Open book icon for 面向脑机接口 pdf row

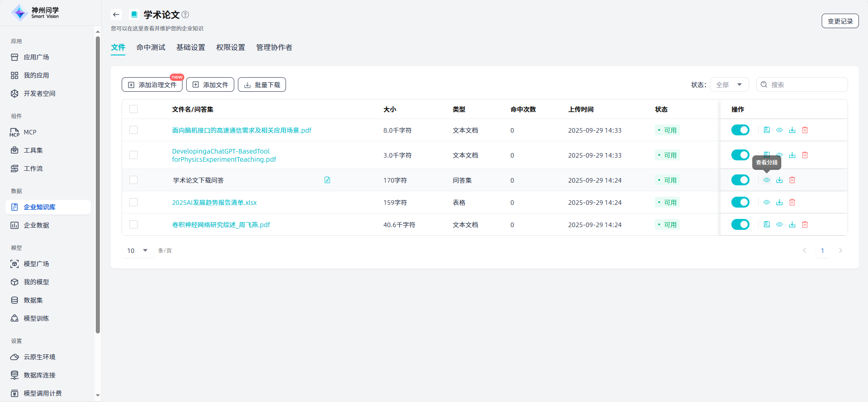(x=767, y=130)
